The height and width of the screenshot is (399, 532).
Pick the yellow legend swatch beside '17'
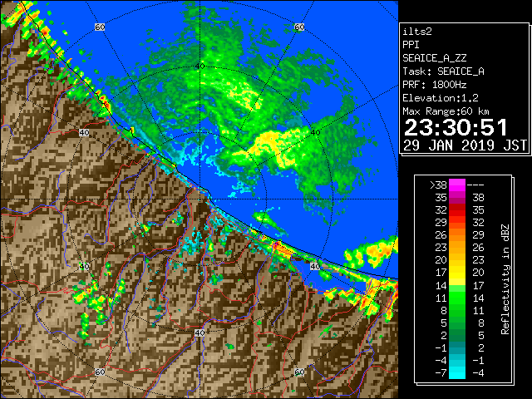coord(457,273)
